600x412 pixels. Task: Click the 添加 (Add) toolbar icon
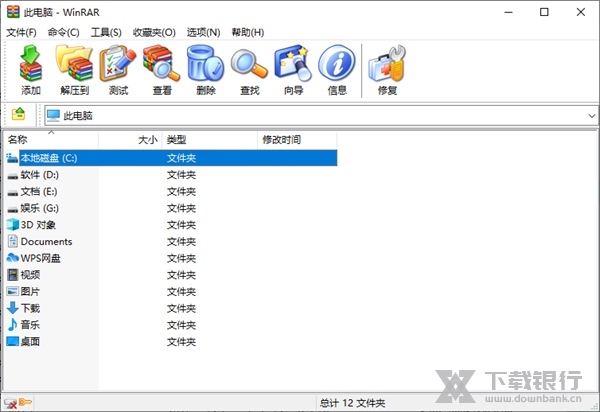(31, 63)
